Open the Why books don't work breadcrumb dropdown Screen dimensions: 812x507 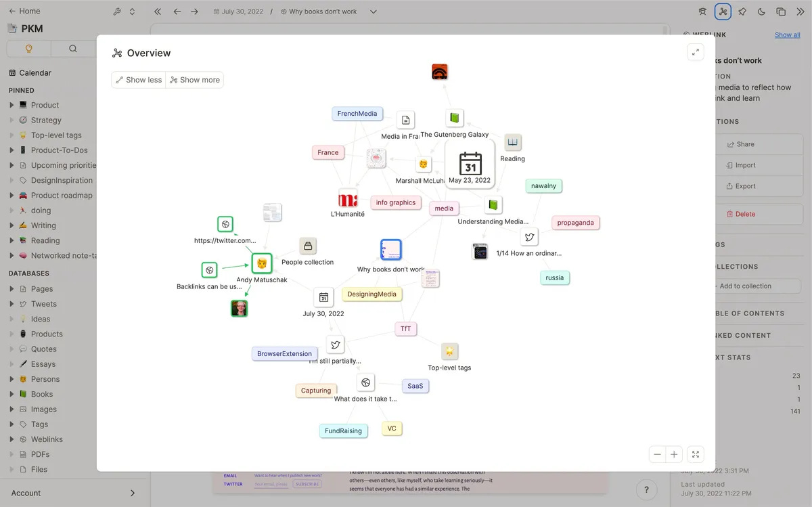(x=374, y=12)
